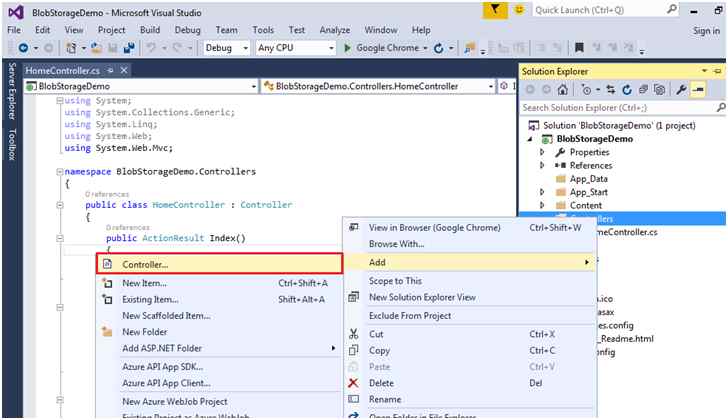Open the Solution Explorer window options arrow

click(x=704, y=71)
